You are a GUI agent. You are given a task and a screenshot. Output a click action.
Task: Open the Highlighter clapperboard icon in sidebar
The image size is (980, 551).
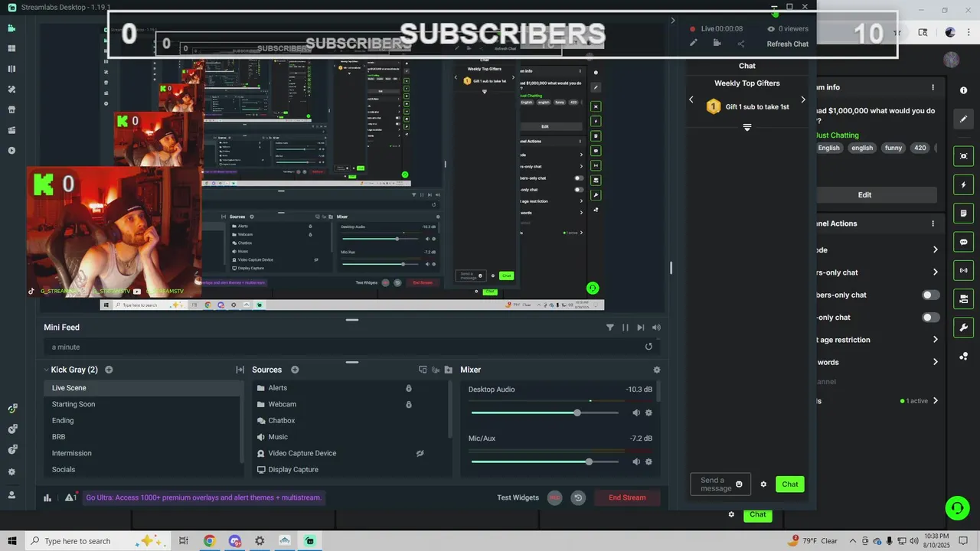click(11, 130)
